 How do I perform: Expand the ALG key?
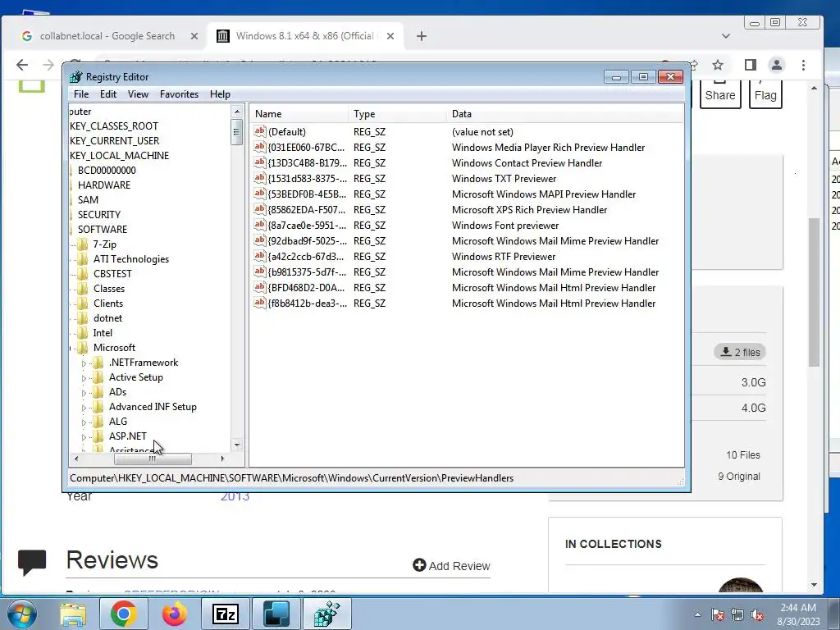tap(84, 422)
